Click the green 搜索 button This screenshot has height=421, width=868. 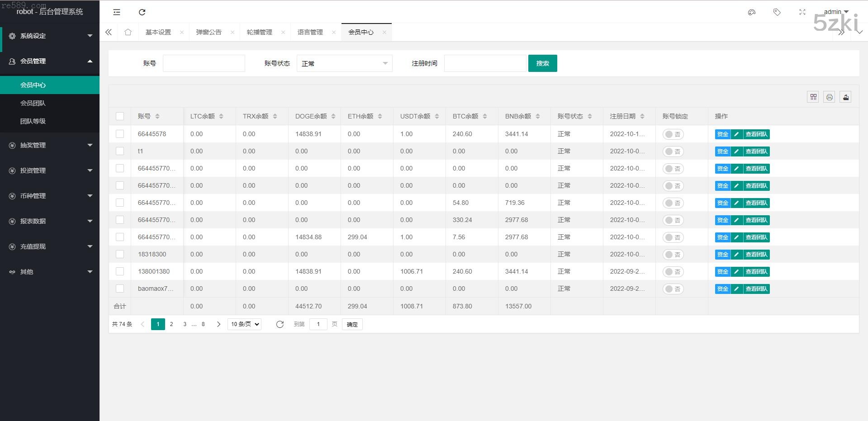pos(542,63)
